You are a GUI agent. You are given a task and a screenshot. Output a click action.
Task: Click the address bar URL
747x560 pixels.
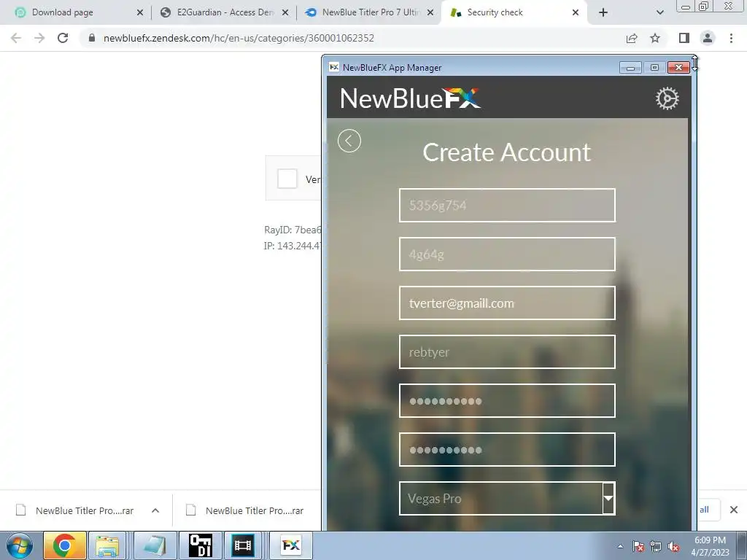click(239, 38)
